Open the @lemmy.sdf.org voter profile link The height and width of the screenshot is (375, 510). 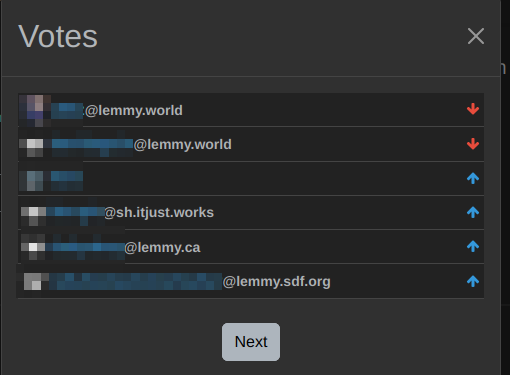(190, 282)
